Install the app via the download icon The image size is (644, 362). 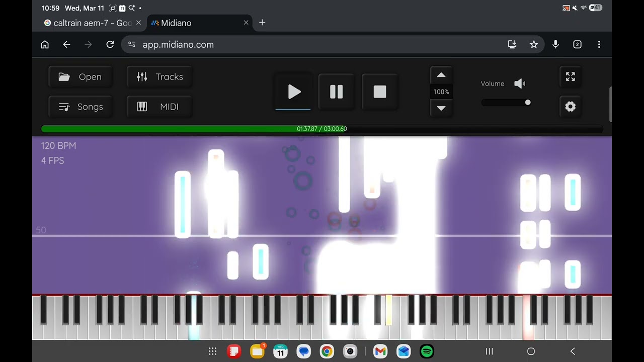512,45
